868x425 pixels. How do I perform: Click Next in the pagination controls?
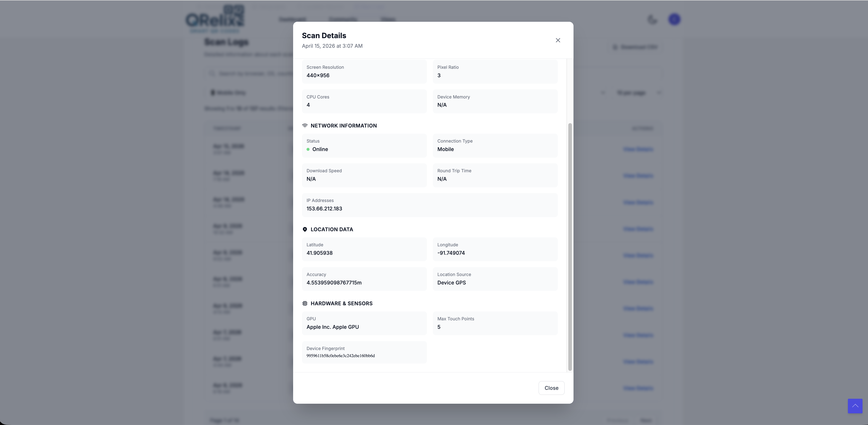[646, 420]
